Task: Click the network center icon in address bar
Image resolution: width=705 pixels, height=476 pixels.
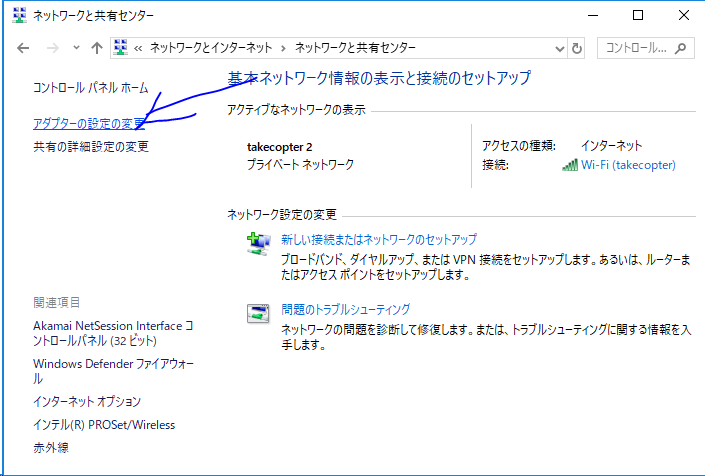Action: click(122, 48)
